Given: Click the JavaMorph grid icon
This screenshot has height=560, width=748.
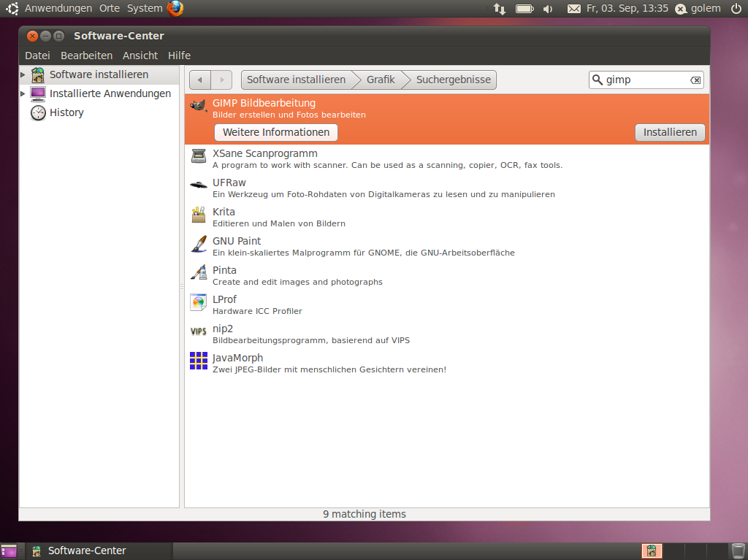Looking at the screenshot, I should (199, 361).
